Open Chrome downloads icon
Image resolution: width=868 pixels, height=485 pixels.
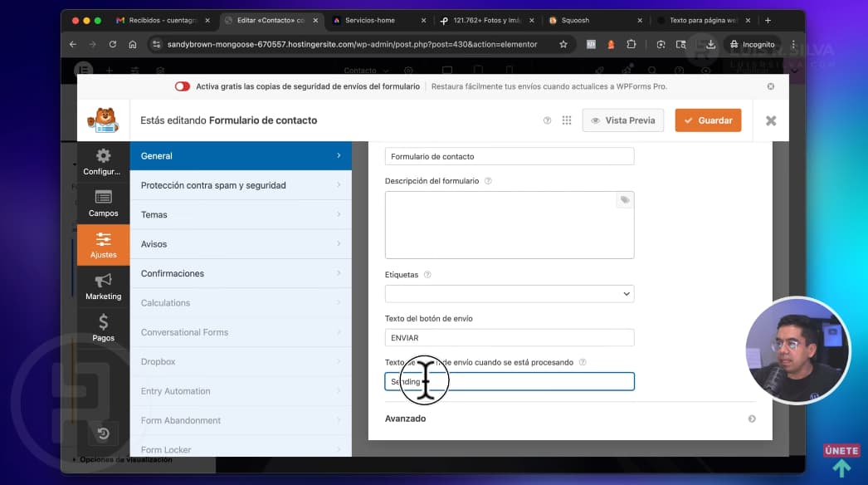click(711, 44)
